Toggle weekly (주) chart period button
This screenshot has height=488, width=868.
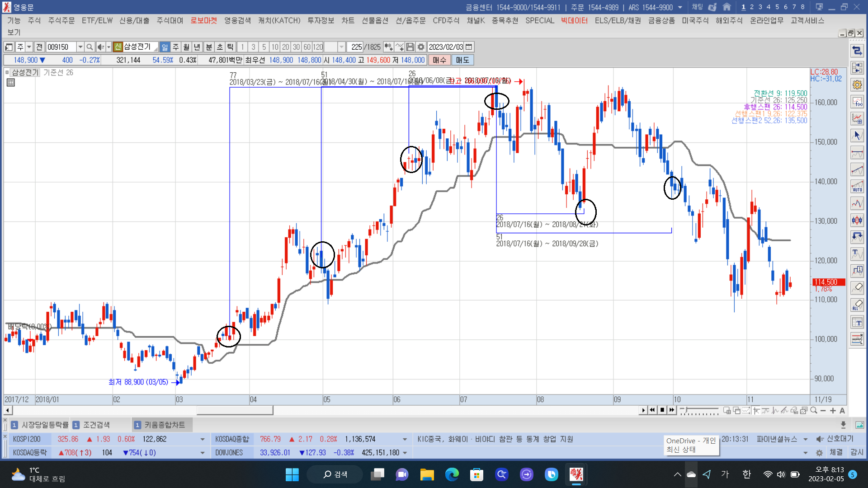point(176,47)
